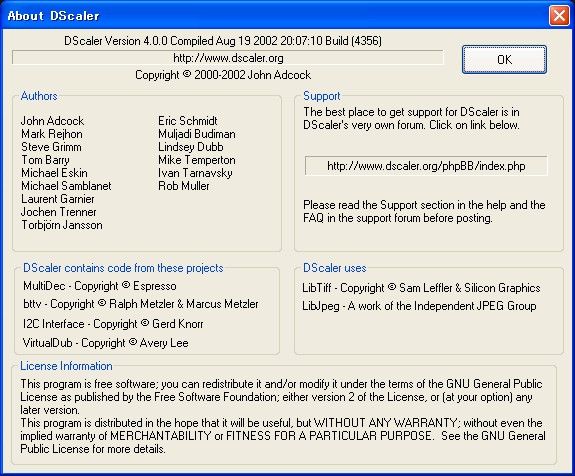Close the About DScaler dialog
The image size is (575, 476).
559,16
